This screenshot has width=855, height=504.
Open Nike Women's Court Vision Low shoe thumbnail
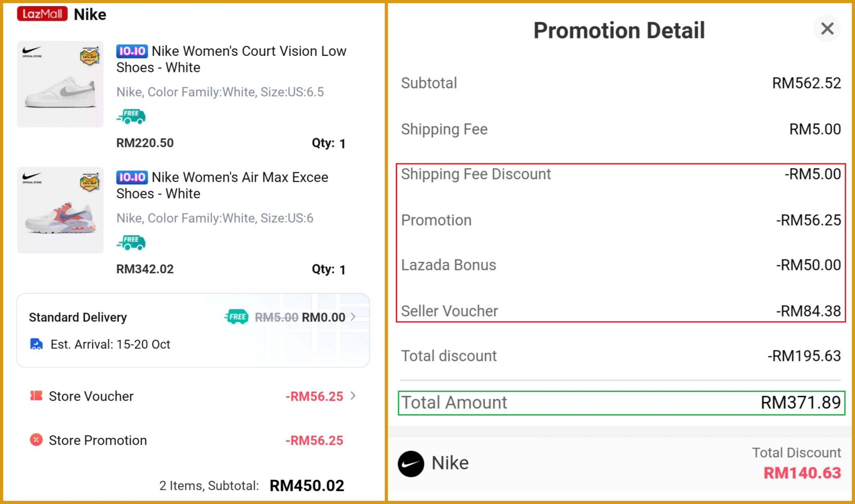[x=60, y=84]
